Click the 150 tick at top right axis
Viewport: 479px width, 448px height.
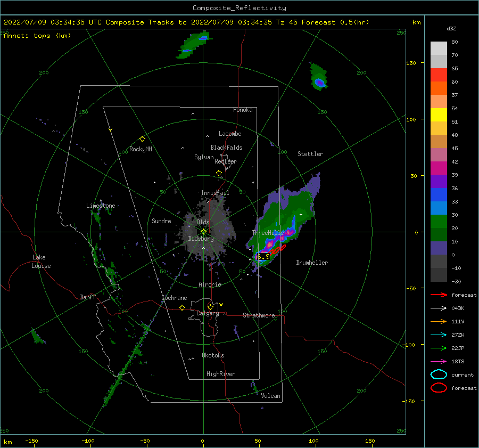click(411, 63)
